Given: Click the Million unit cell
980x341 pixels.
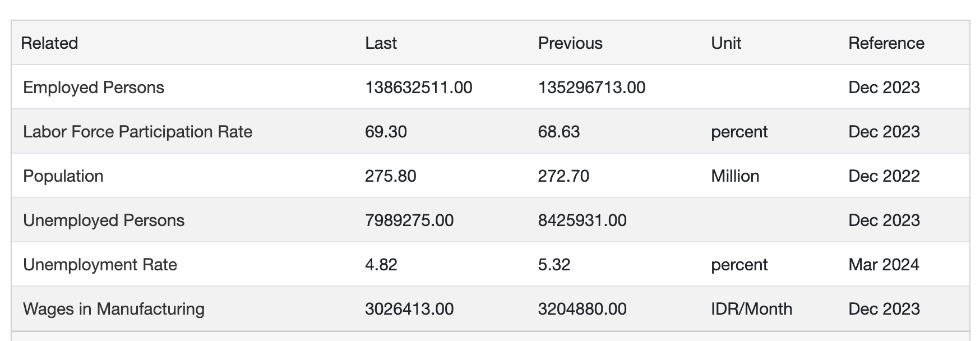Looking at the screenshot, I should tap(735, 176).
